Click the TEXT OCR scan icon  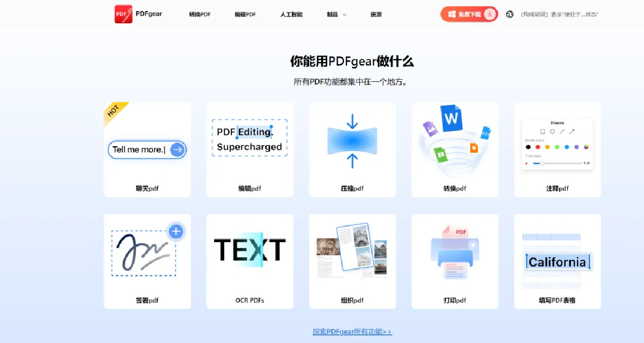click(x=250, y=249)
